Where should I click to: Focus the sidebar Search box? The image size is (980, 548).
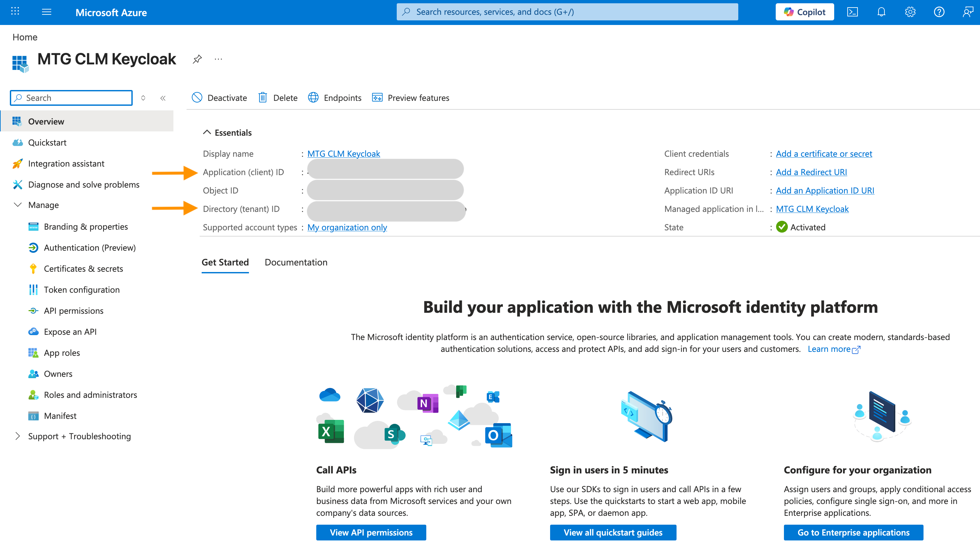(71, 98)
